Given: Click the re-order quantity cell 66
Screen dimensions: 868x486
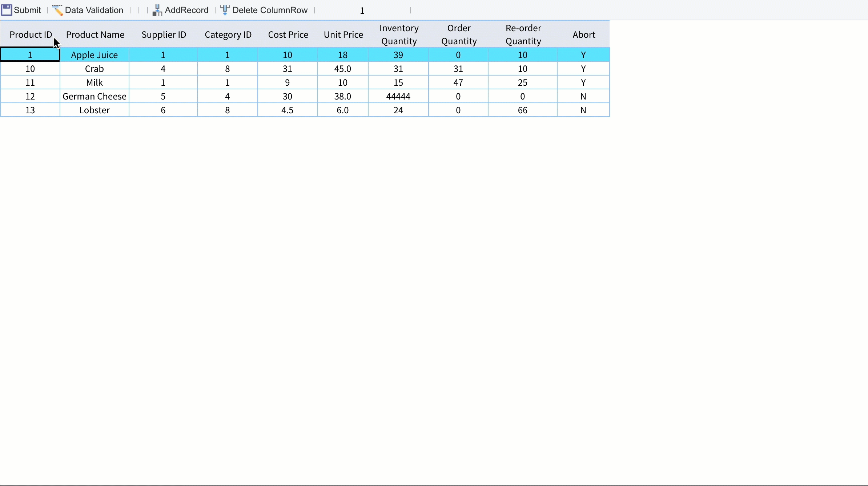Looking at the screenshot, I should coord(523,110).
